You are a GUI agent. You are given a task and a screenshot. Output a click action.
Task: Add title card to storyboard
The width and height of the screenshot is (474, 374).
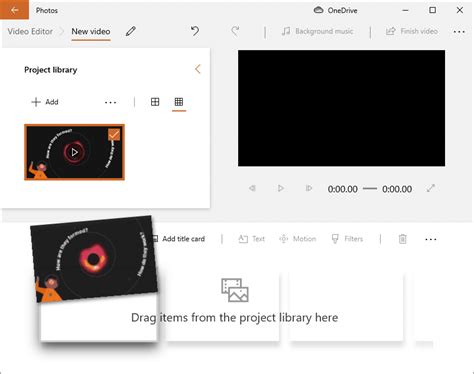179,239
